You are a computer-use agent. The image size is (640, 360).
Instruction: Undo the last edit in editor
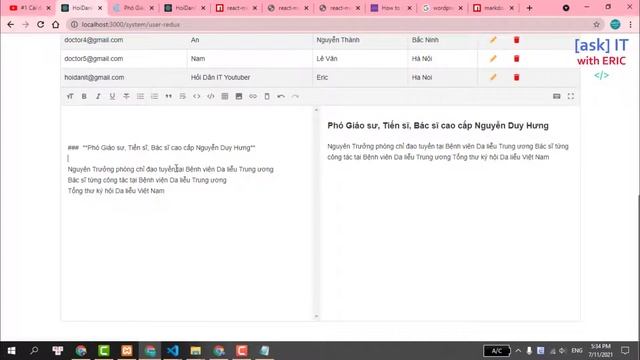[x=281, y=96]
